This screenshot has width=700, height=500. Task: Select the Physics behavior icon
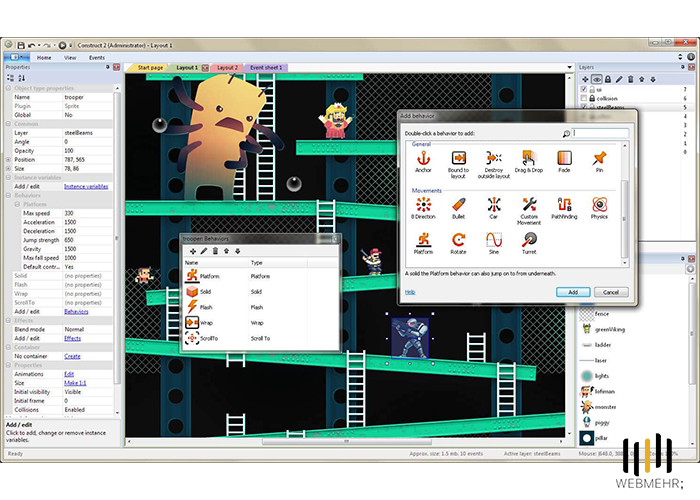pyautogui.click(x=599, y=208)
